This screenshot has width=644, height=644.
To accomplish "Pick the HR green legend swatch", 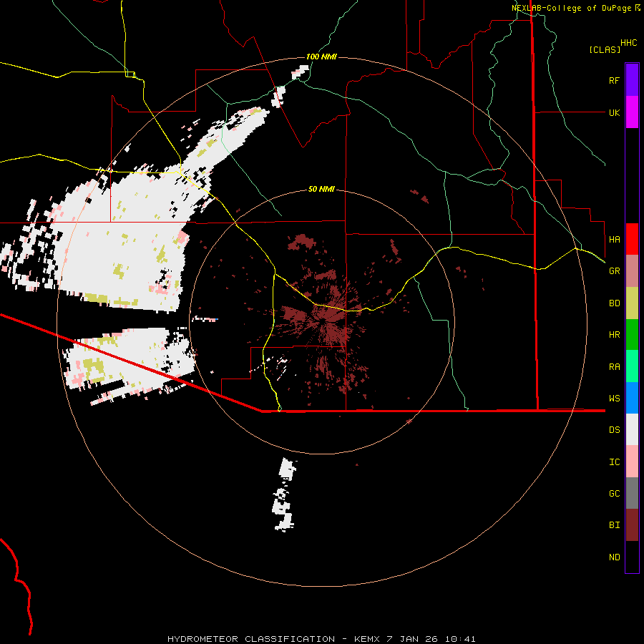I will pos(632,335).
